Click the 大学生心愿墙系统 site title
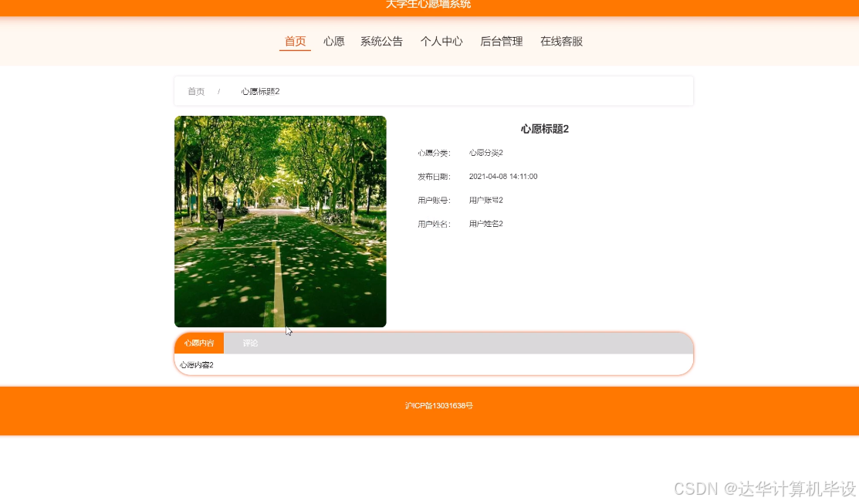Viewport: 859px width, 504px height. [x=428, y=5]
